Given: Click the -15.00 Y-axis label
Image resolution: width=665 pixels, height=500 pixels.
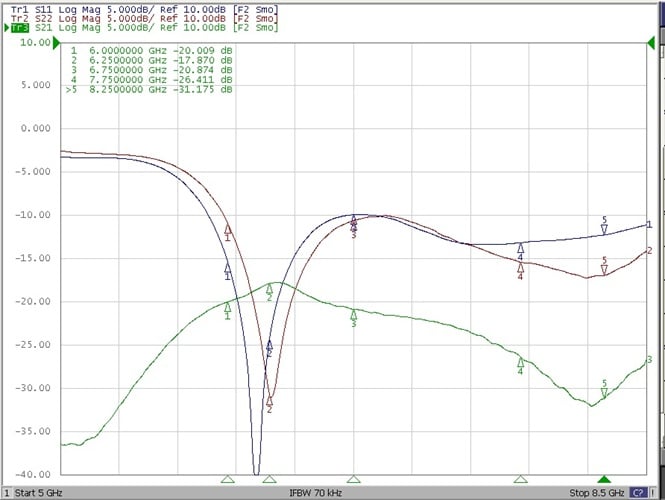Looking at the screenshot, I should 33,258.
